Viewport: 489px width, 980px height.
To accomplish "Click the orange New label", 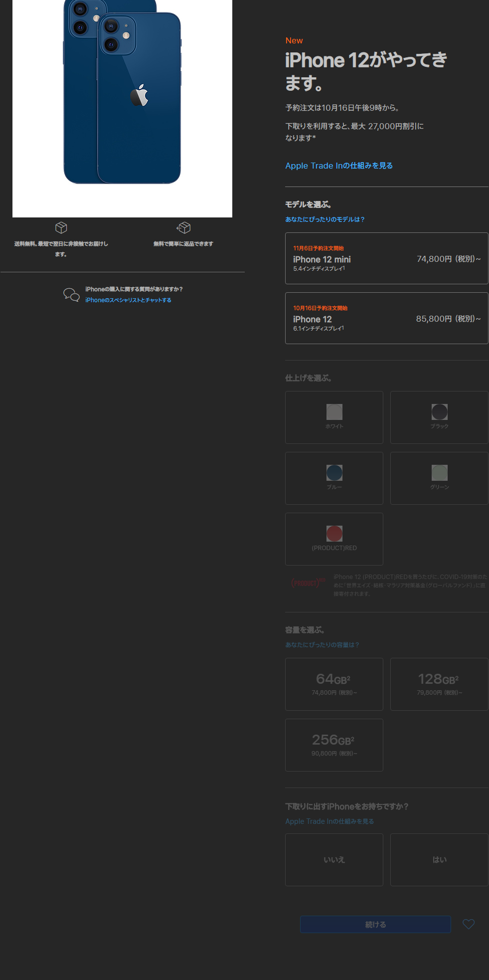I will (x=294, y=40).
